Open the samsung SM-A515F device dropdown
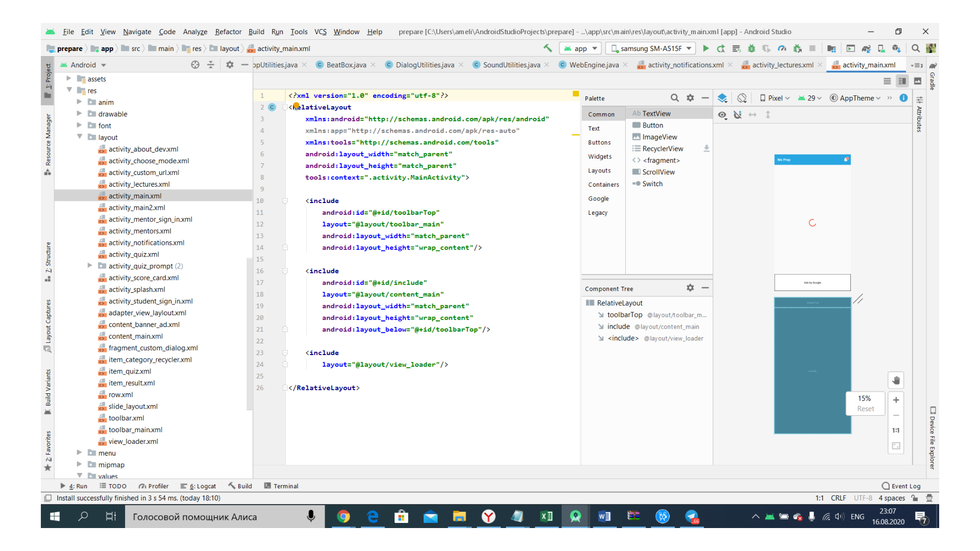 click(651, 48)
